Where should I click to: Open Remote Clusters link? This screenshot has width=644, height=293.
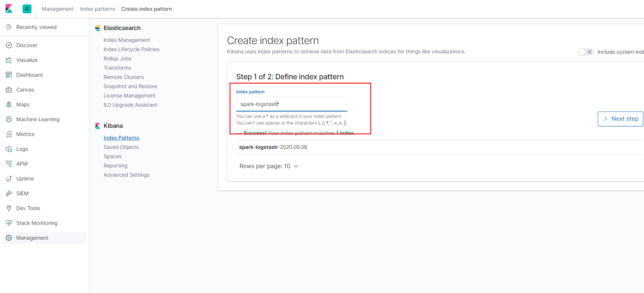[x=124, y=77]
